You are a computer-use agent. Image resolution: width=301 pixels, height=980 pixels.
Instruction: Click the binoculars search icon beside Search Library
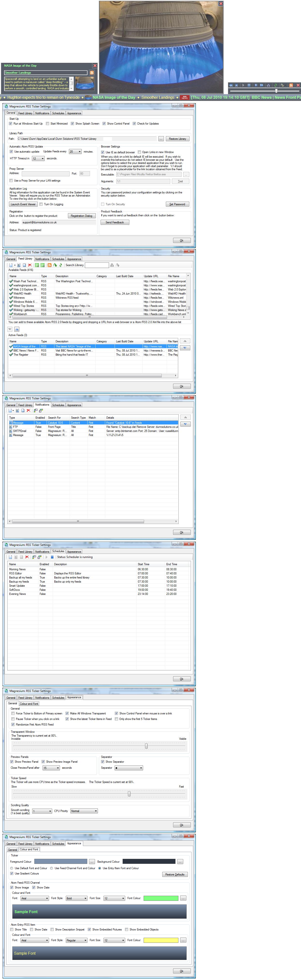[112, 265]
